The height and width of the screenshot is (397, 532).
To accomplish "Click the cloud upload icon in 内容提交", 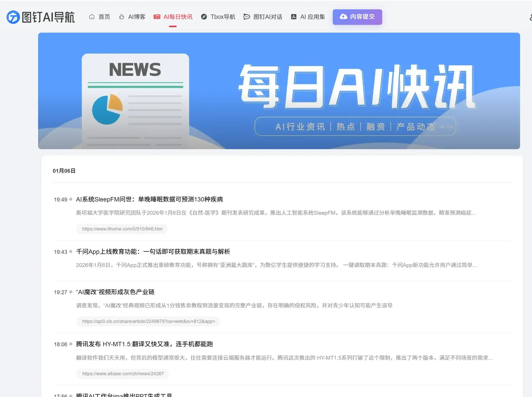I will click(343, 17).
